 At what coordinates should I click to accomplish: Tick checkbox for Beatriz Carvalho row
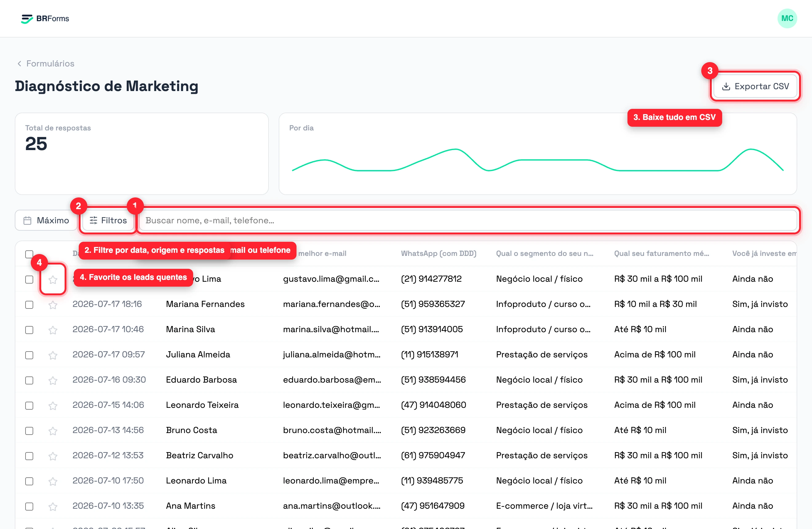point(29,456)
